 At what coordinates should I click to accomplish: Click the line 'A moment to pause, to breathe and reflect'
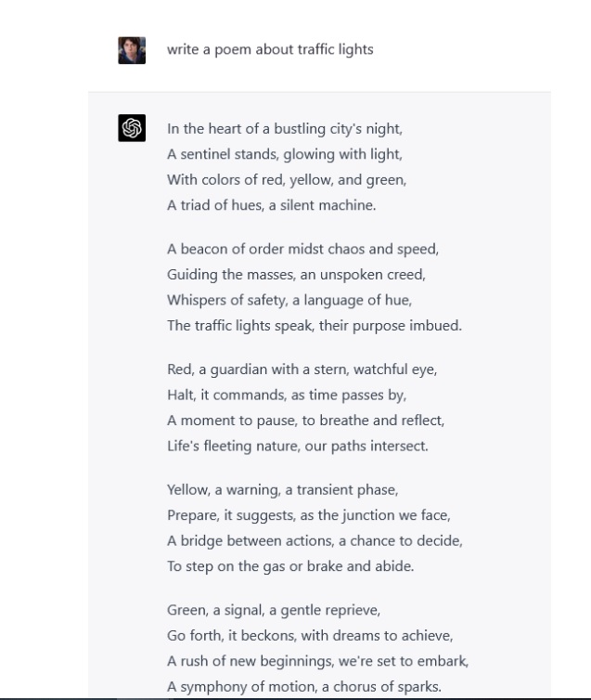tap(305, 420)
